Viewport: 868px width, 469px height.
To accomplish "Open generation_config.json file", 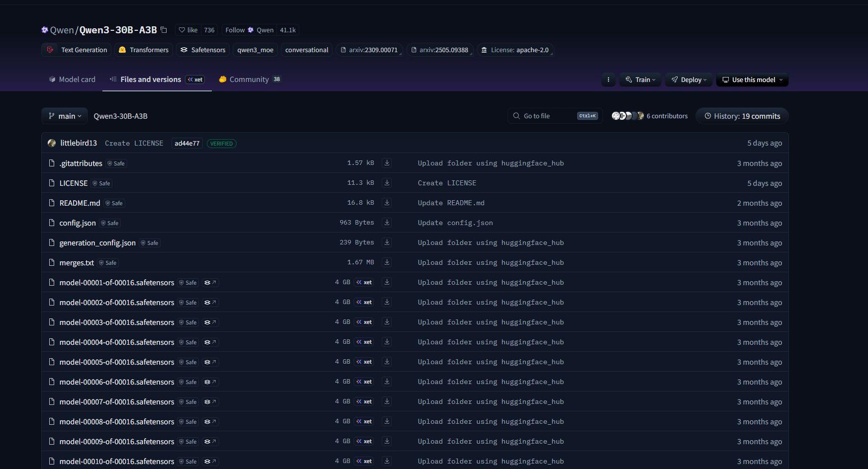I will click(97, 243).
